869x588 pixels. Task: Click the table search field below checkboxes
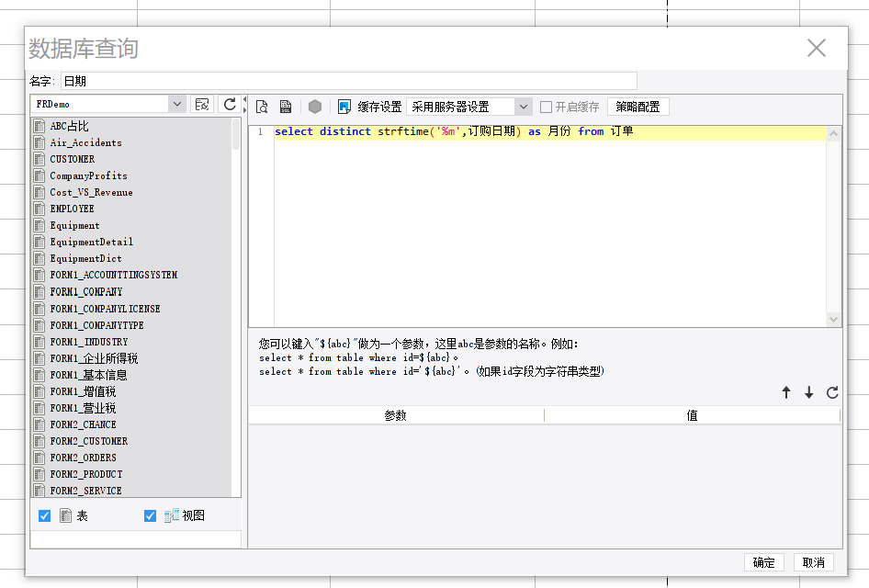[x=136, y=539]
